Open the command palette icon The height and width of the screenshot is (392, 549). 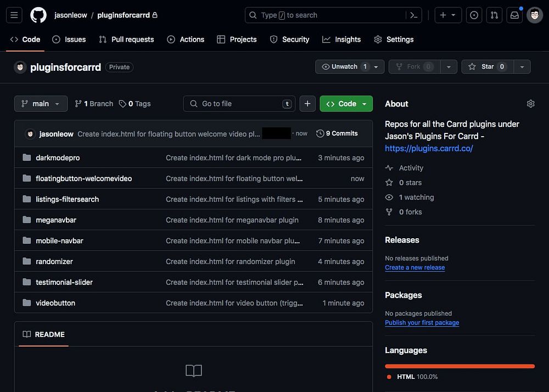tap(414, 15)
